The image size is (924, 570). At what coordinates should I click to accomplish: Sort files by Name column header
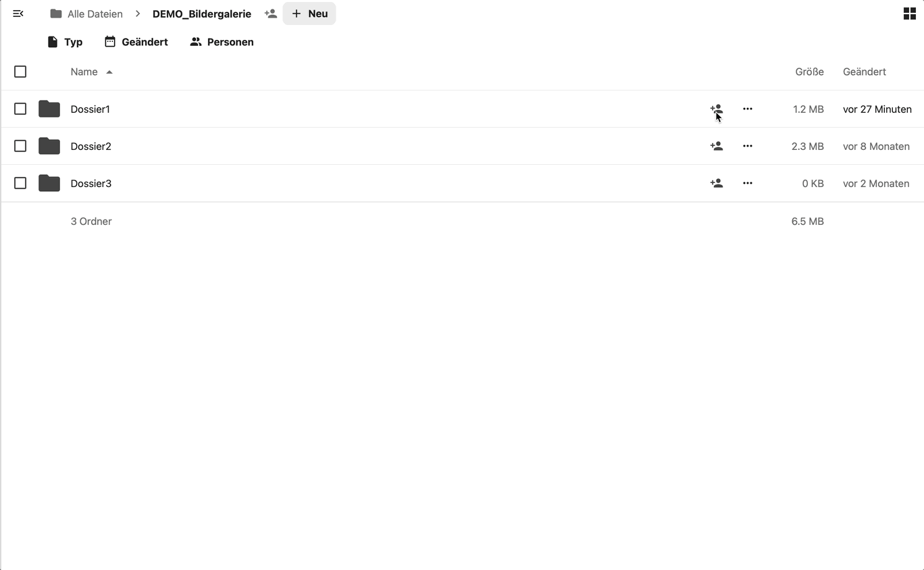point(84,72)
